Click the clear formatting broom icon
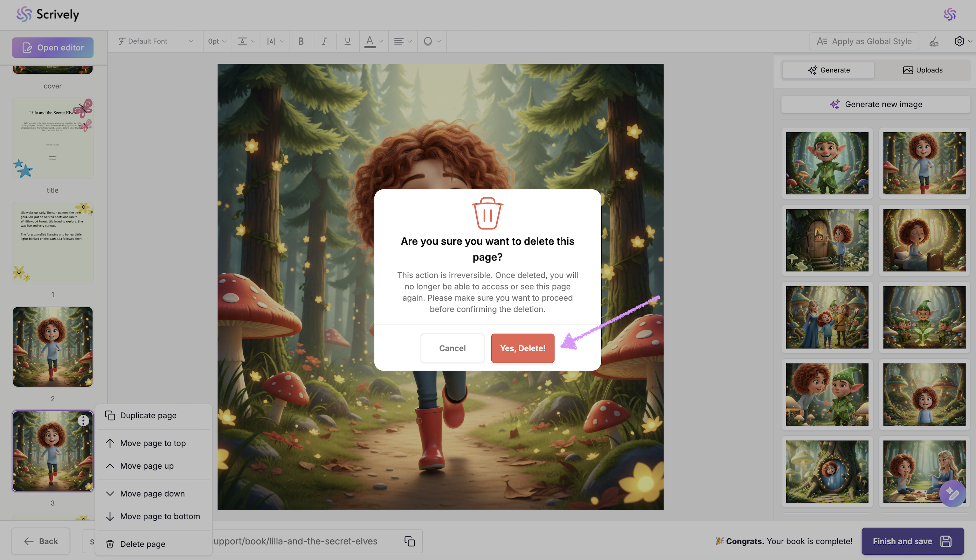976x560 pixels. (934, 41)
